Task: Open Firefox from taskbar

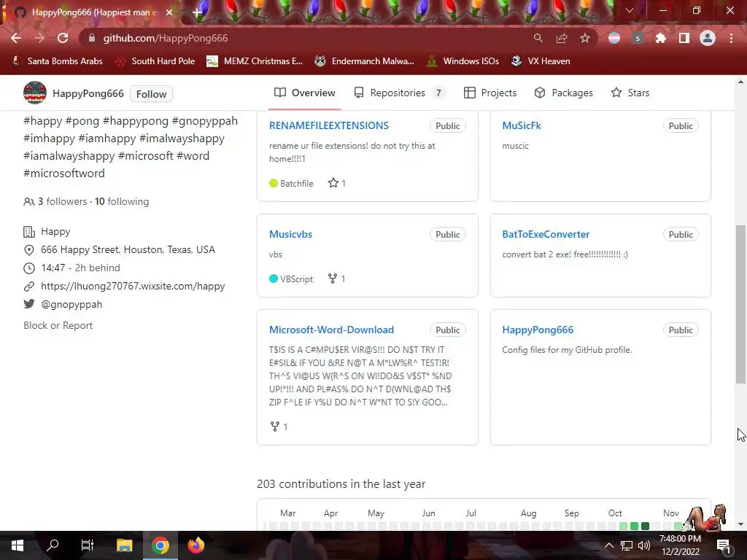Action: [196, 545]
